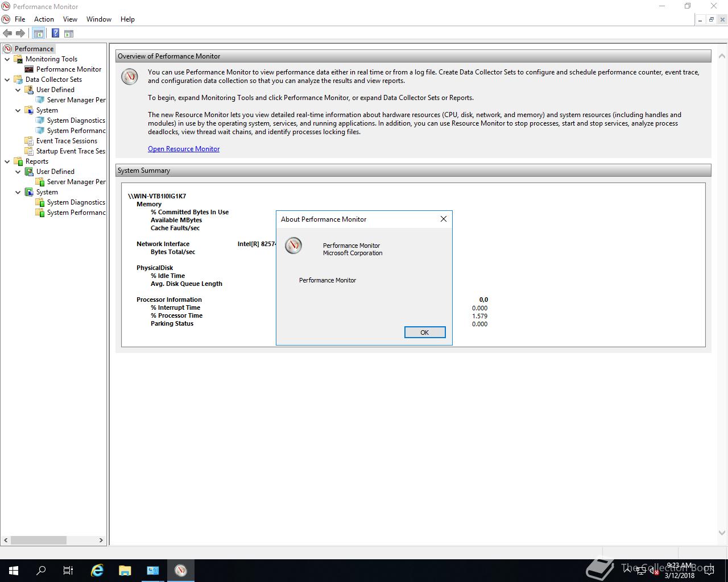Select Event Trace Sessions in the tree
728x582 pixels.
click(67, 141)
